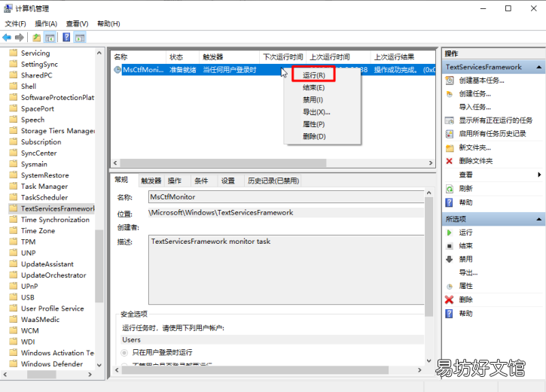The image size is (546, 392).
Task: Click the 禁用 down-arrow icon
Action: (x=449, y=259)
